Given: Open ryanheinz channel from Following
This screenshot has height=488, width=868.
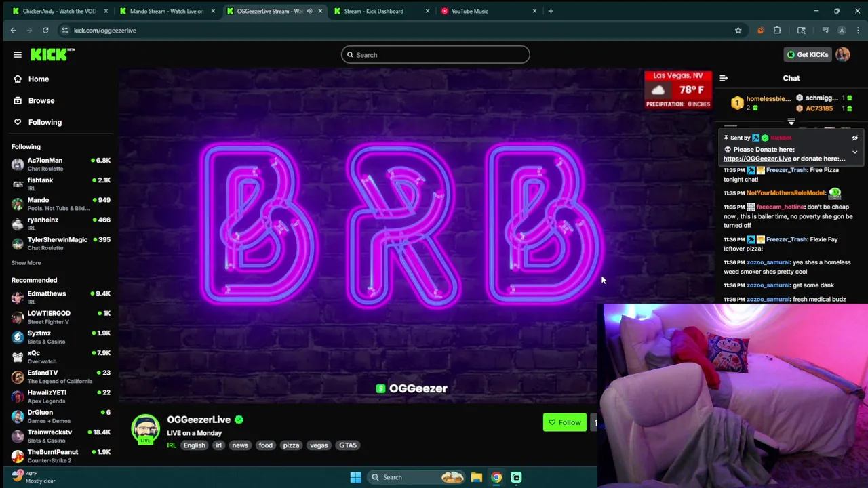Looking at the screenshot, I should [60, 224].
